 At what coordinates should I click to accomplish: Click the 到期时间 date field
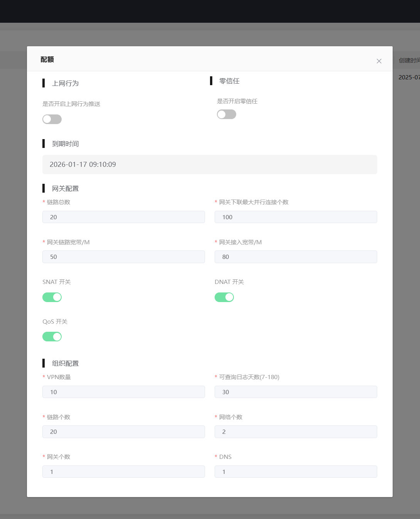pyautogui.click(x=210, y=165)
